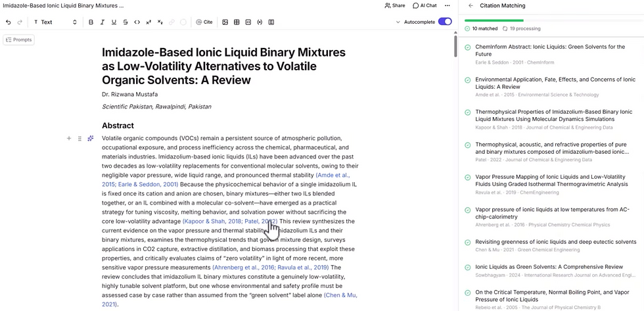The width and height of the screenshot is (644, 311).
Task: Click the AI sparkle icon beside the abstract
Action: (91, 139)
